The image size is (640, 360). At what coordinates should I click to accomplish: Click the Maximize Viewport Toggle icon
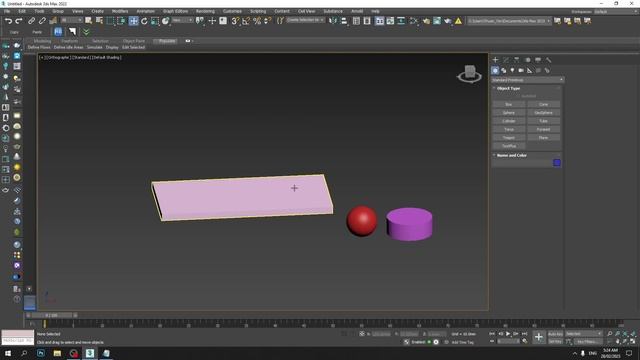[633, 341]
